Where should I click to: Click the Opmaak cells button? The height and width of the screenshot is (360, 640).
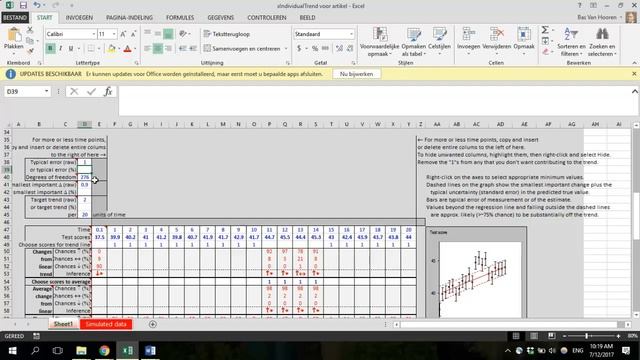524,42
